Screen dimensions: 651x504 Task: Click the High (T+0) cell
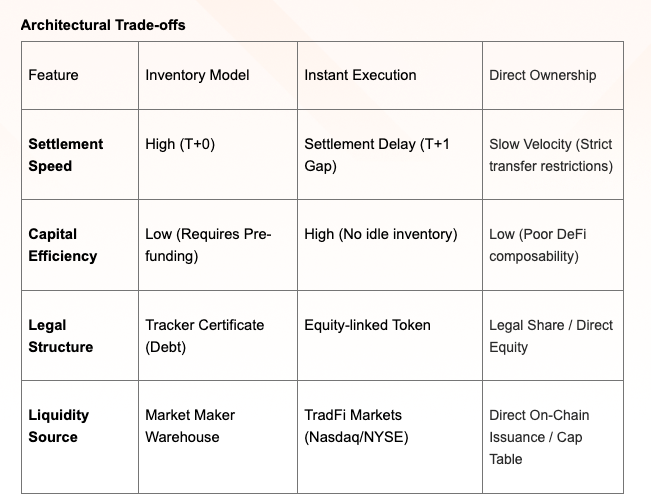pyautogui.click(x=218, y=155)
